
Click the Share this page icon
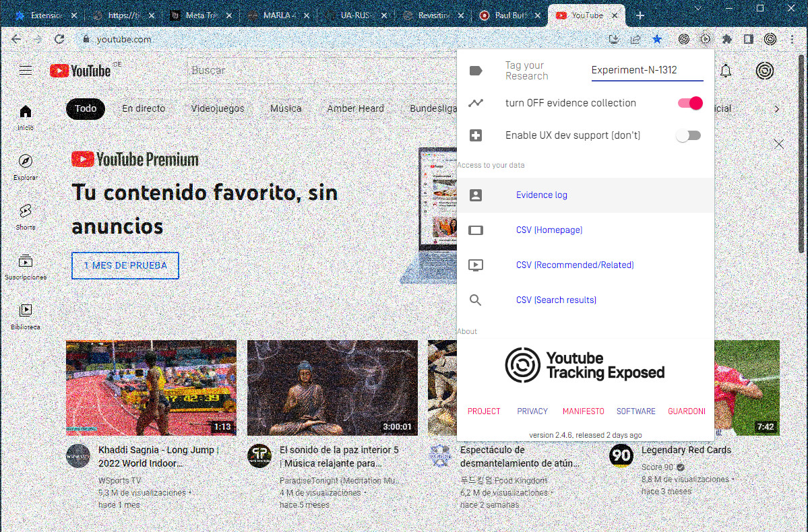coord(635,39)
